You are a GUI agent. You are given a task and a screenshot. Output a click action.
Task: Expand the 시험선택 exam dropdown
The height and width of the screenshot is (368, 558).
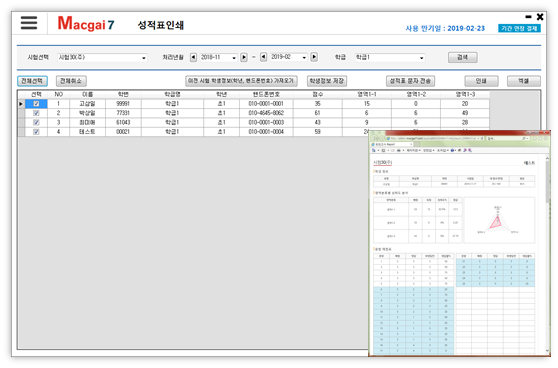(x=102, y=57)
